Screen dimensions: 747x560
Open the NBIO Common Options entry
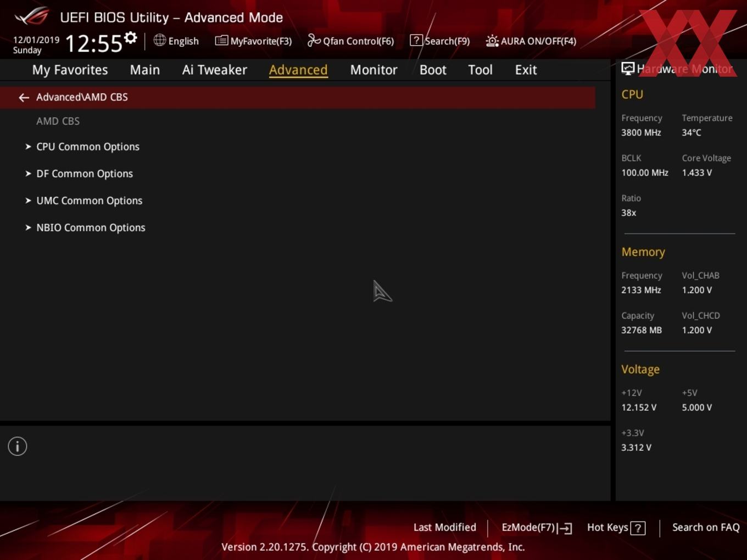91,227
